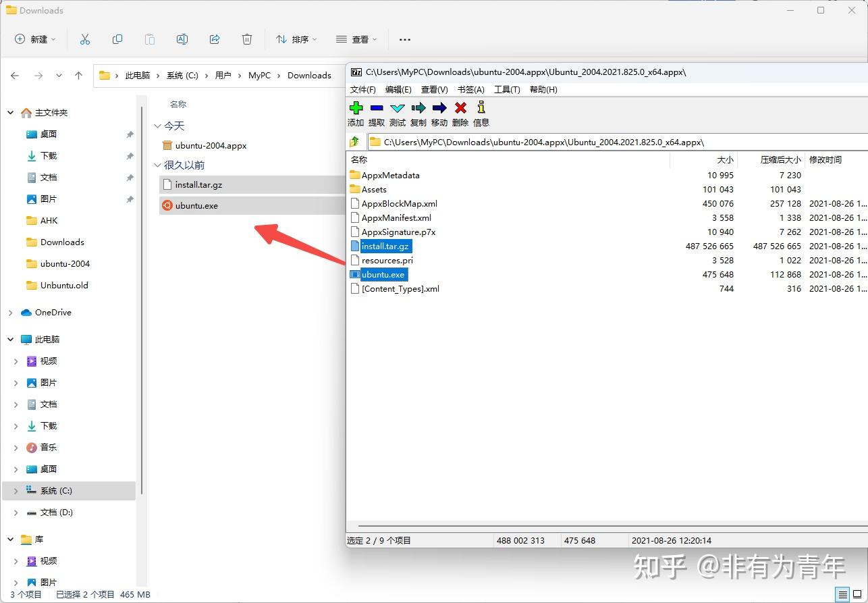868x603 pixels.
Task: Switch Explorer to large icons view via status bar icon
Action: click(x=857, y=595)
